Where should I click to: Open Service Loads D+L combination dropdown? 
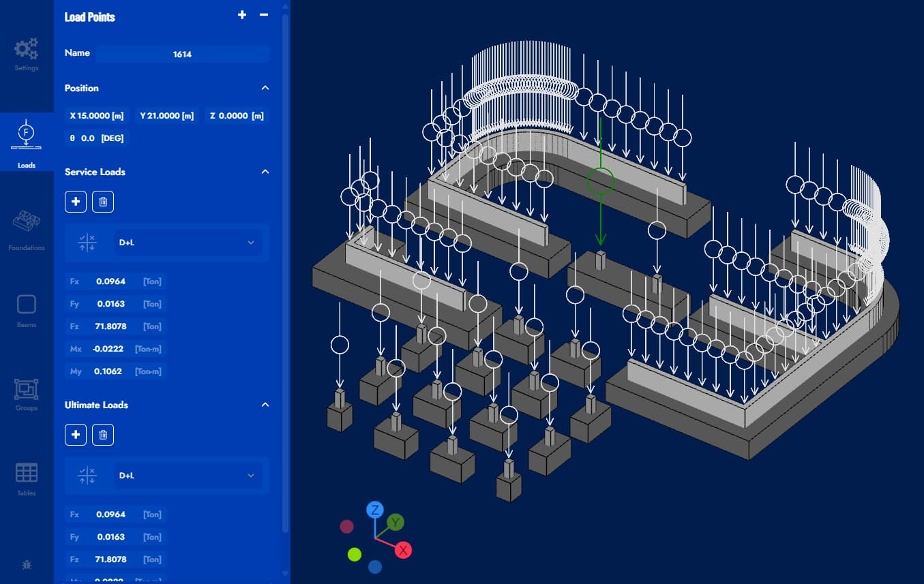(x=187, y=243)
